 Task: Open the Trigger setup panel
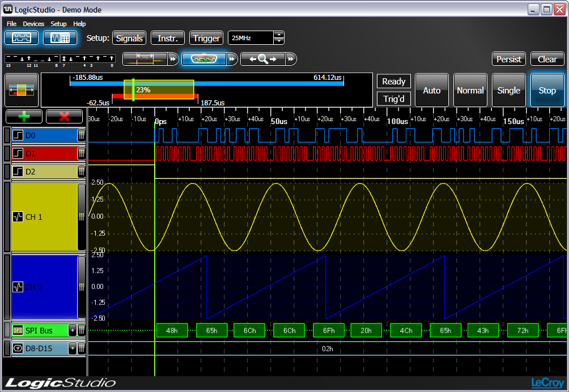206,38
